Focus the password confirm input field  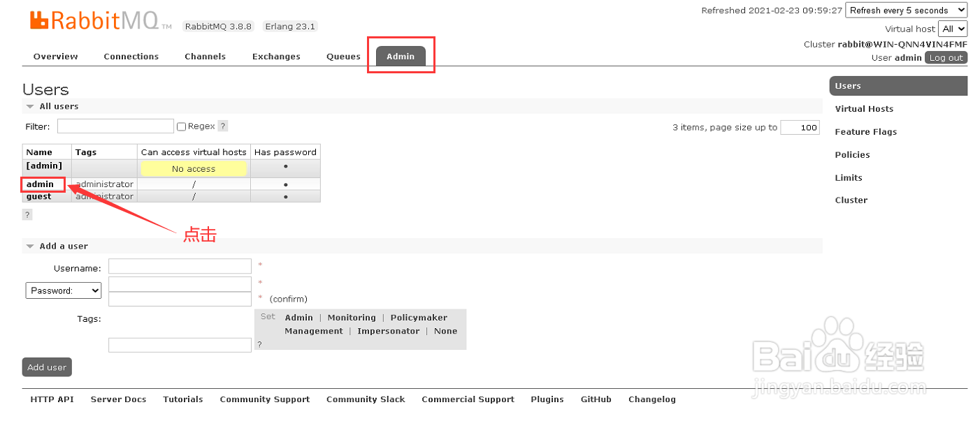tap(180, 299)
